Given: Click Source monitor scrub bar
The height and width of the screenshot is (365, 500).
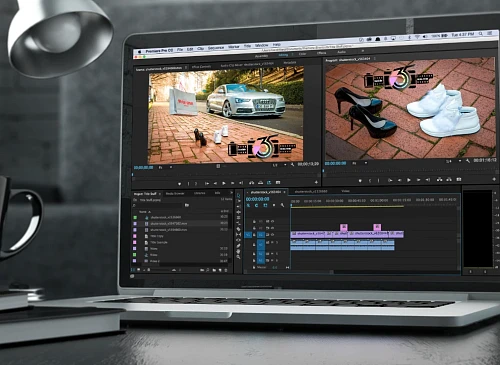Looking at the screenshot, I should [x=226, y=174].
